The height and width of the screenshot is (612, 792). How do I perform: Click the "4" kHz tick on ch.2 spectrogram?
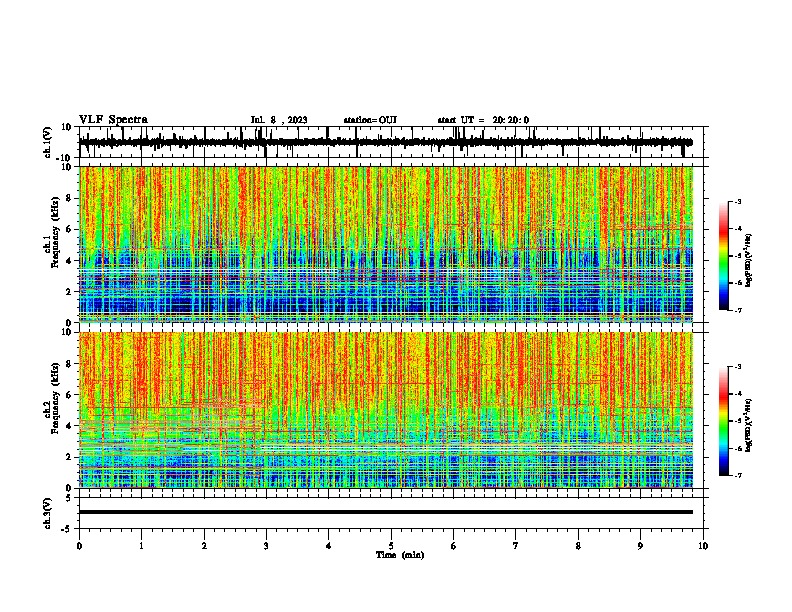(70, 426)
